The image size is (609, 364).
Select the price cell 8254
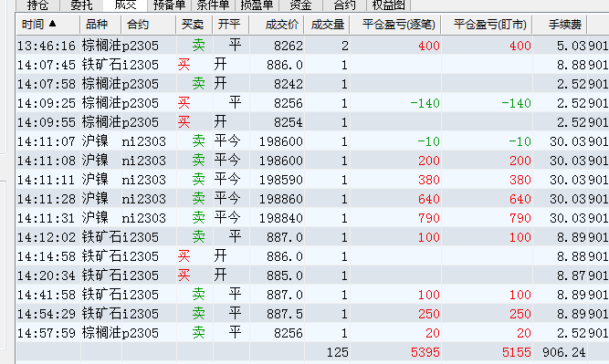tap(289, 122)
